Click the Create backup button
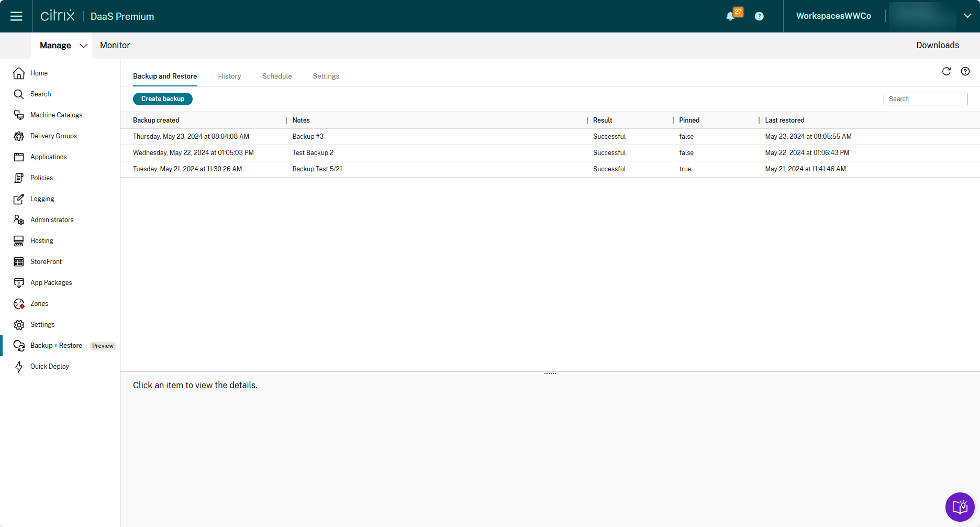 [x=163, y=99]
